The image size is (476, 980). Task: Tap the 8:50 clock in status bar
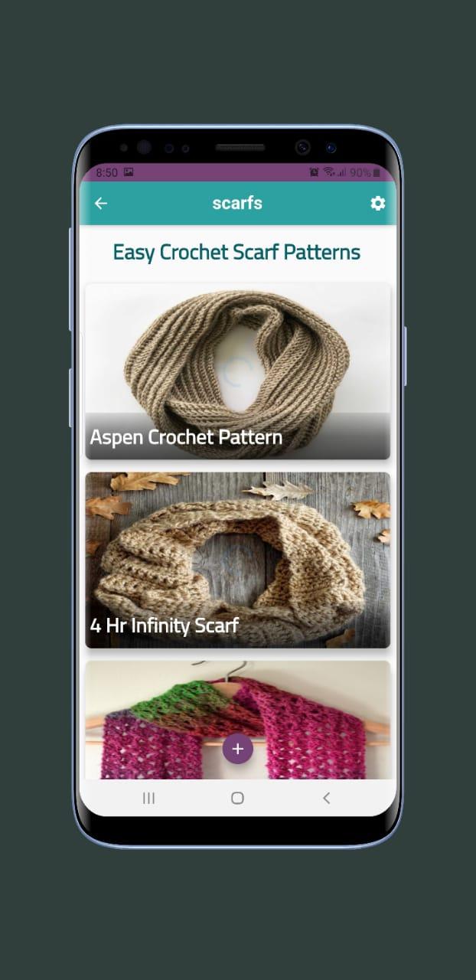106,172
